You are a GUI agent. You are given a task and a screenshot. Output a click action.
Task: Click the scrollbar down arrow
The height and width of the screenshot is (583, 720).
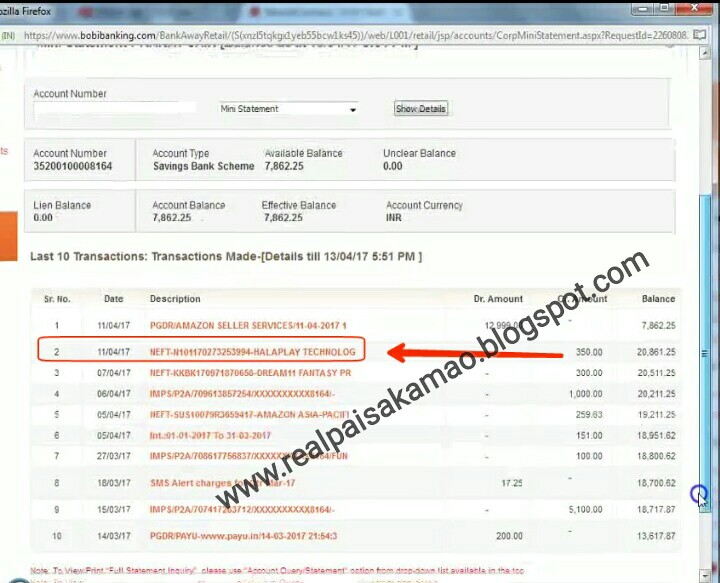click(705, 575)
